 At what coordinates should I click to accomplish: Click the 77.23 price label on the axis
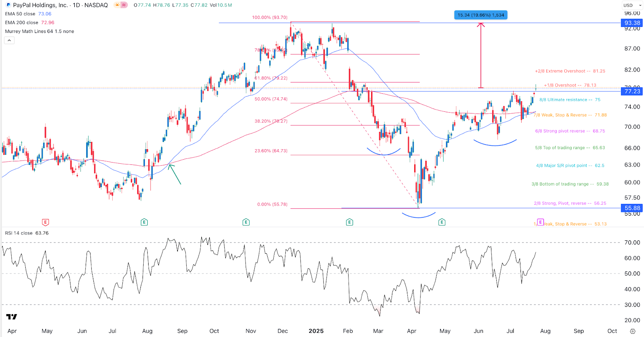tap(632, 91)
